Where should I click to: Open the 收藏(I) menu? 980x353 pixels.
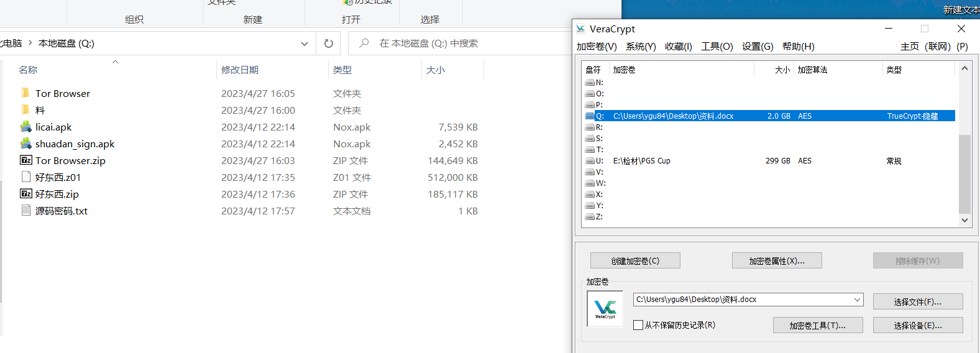tap(679, 47)
